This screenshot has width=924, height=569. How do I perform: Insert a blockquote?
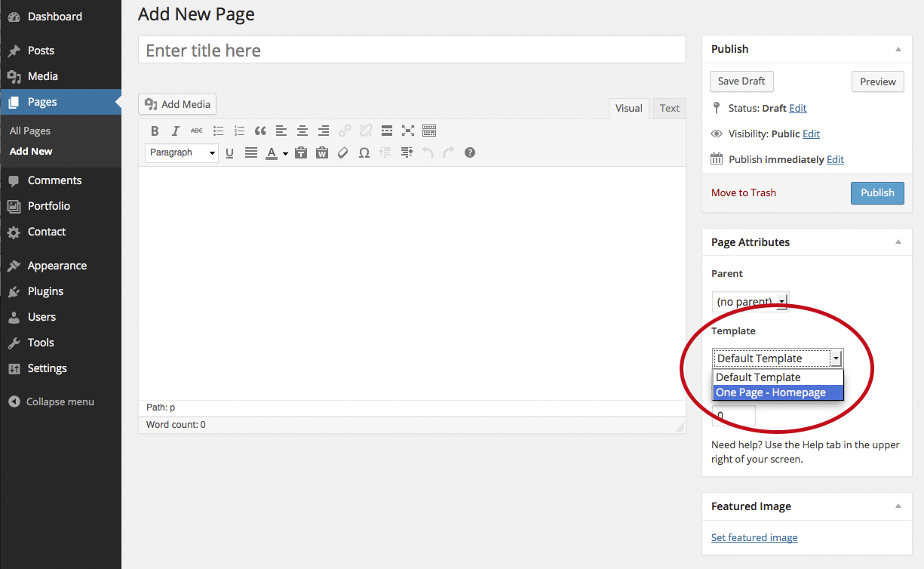[x=260, y=131]
